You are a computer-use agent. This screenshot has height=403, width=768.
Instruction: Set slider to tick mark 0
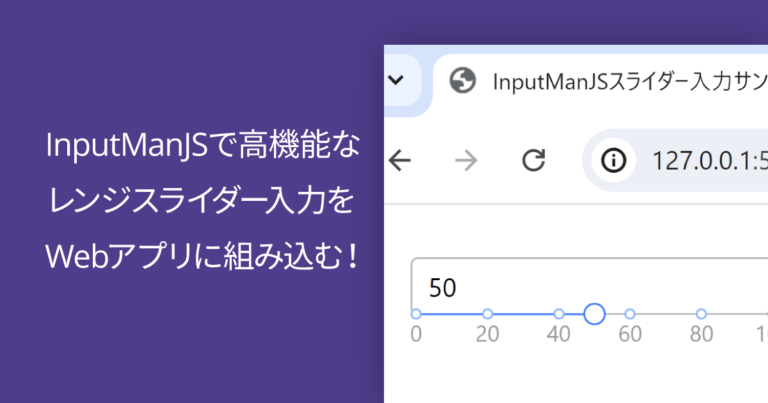[x=416, y=314]
